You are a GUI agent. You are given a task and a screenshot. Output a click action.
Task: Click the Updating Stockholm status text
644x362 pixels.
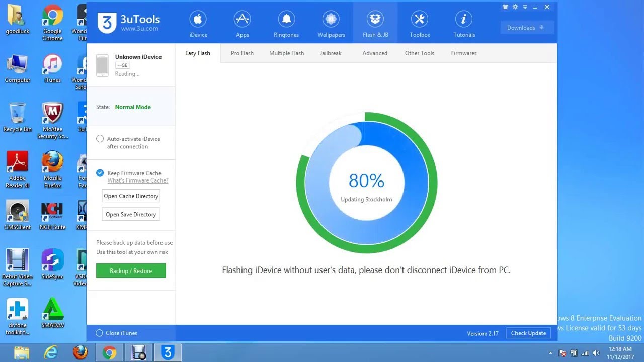pos(366,200)
